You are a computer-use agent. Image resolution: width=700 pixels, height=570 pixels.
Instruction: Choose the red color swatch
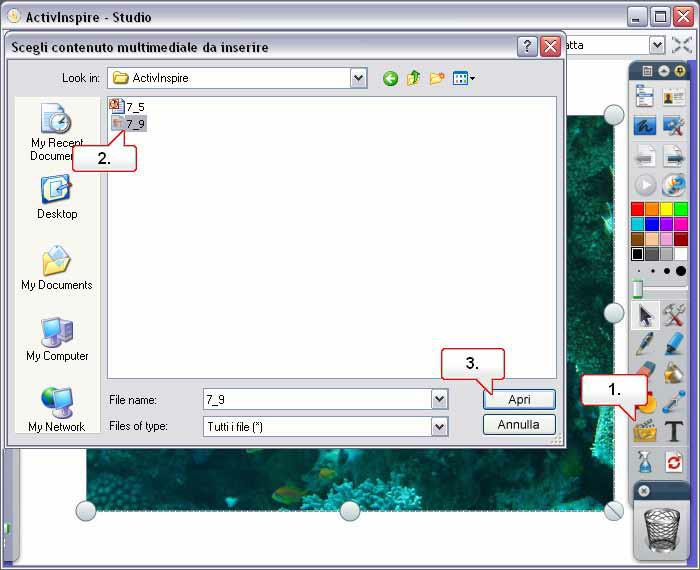[638, 208]
